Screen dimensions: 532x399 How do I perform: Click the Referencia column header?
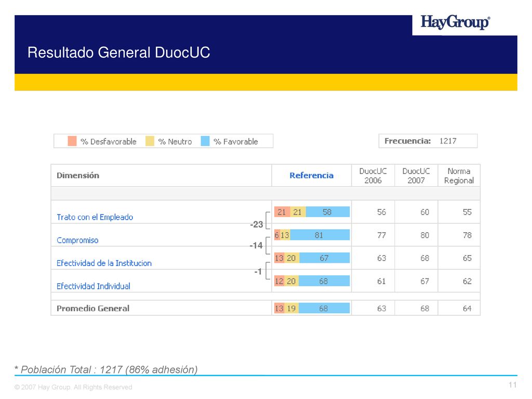pos(312,176)
